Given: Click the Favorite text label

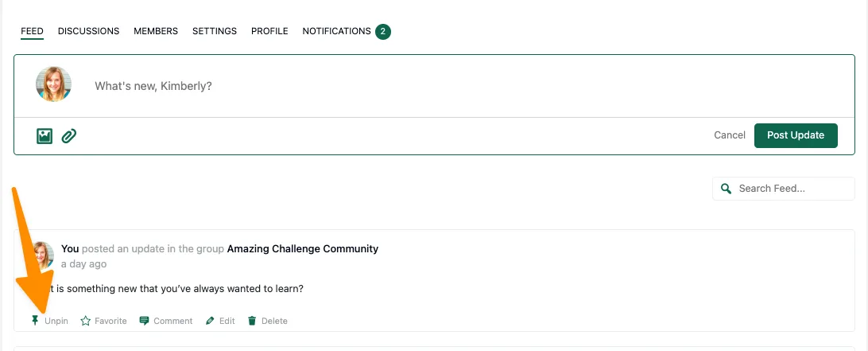Looking at the screenshot, I should 110,321.
